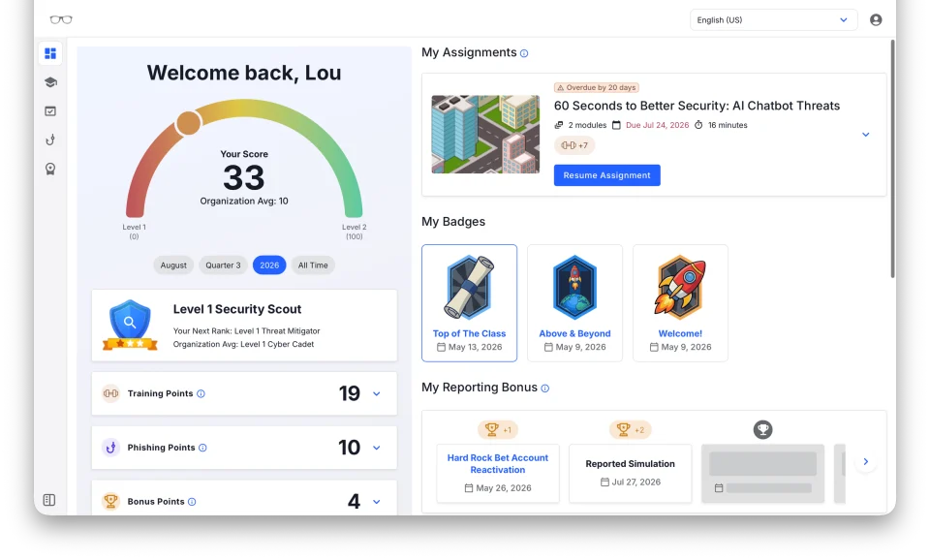
Task: Click the 'Organization Avg: 10' text
Action: tap(244, 202)
